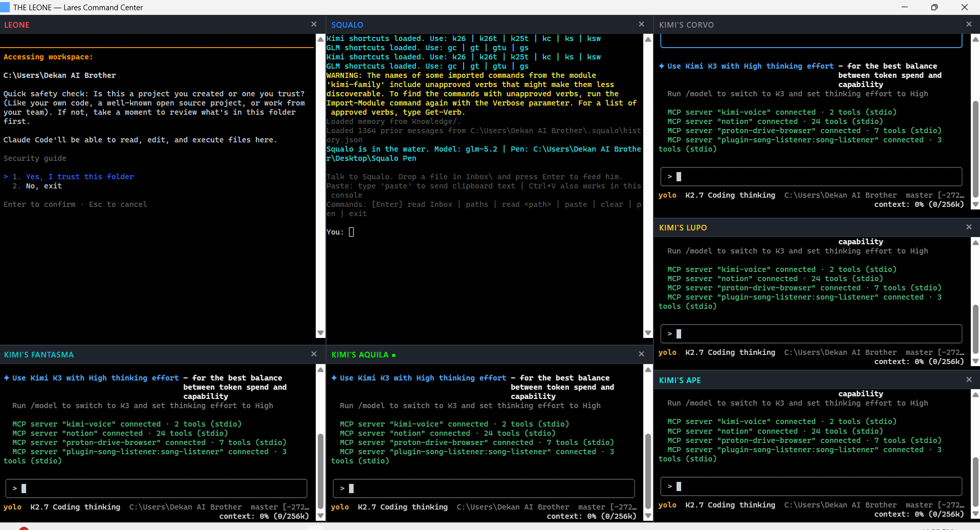
Task: Select the KIMI'S AQUILA panel title
Action: [360, 354]
